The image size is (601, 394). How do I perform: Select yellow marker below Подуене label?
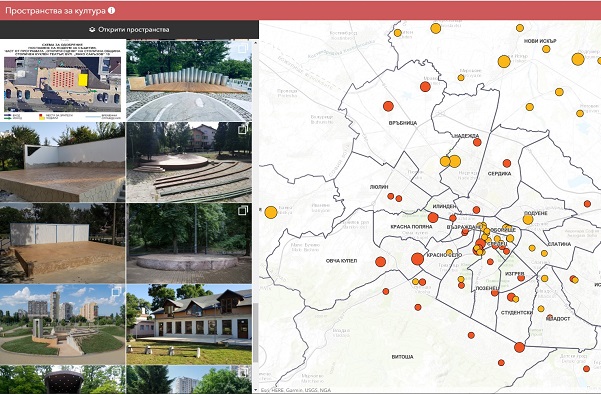pyautogui.click(x=528, y=220)
